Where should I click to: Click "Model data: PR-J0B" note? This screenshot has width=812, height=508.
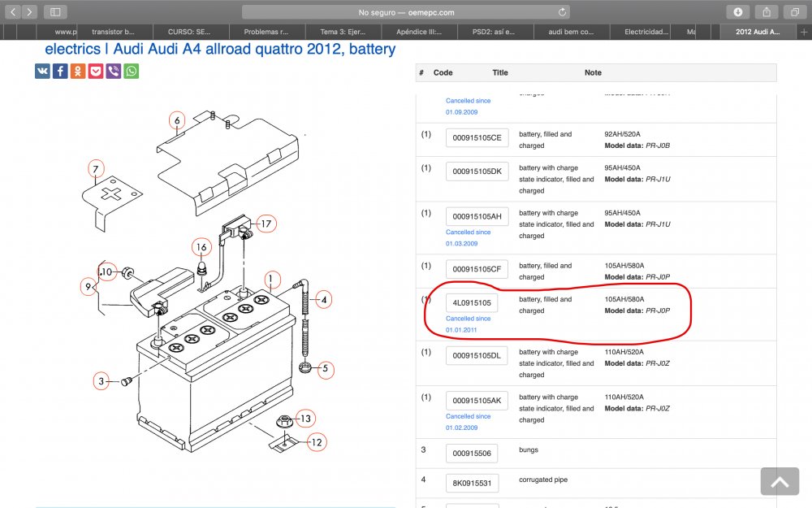pos(637,145)
